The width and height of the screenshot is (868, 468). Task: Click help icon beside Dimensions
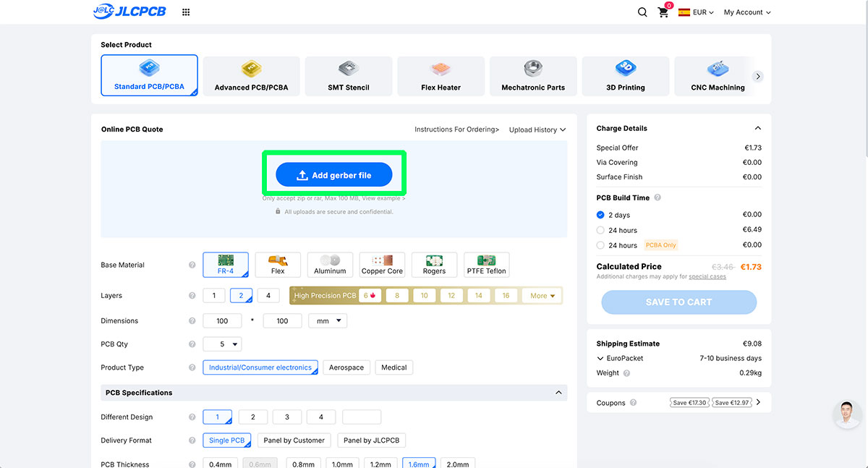coord(192,321)
